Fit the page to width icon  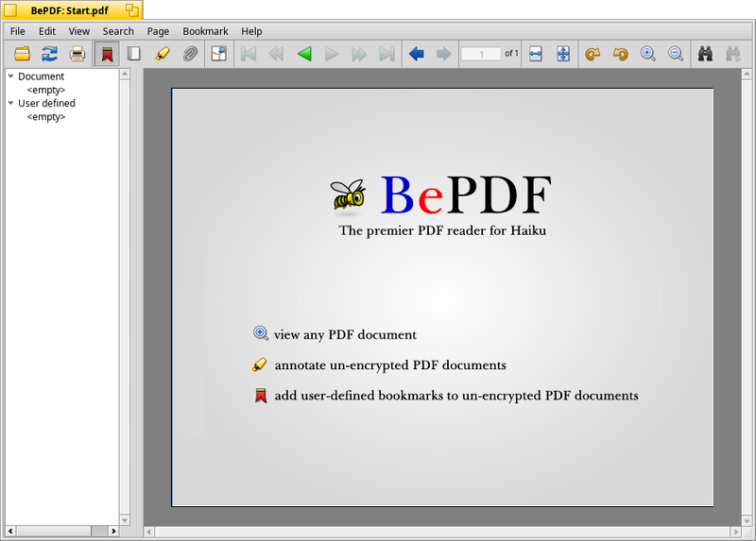pos(536,54)
